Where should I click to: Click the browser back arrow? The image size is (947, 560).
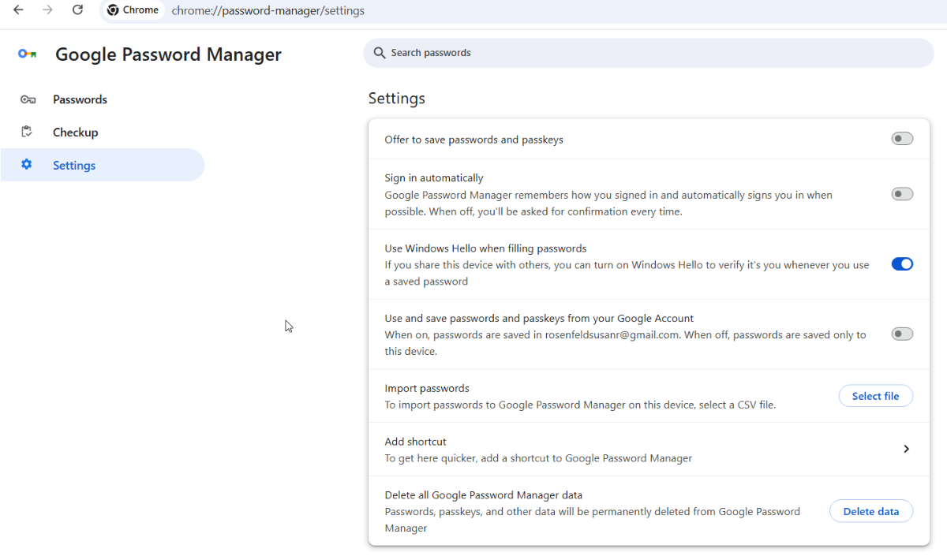(18, 10)
